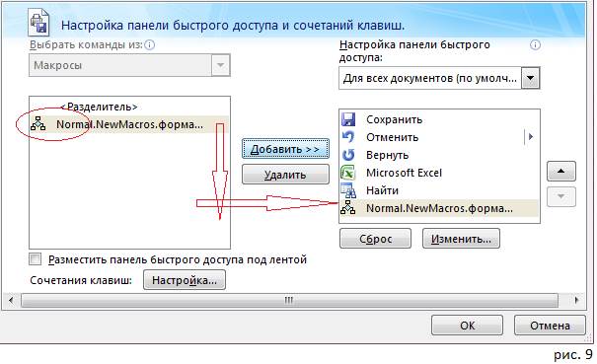Click the Сброс button
597x364 pixels.
tap(375, 239)
